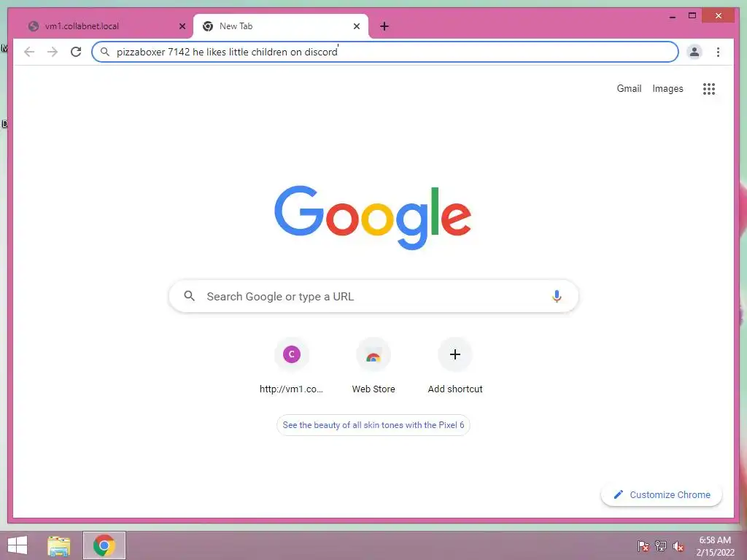Open the Google apps grid
This screenshot has height=560, width=747.
(709, 88)
